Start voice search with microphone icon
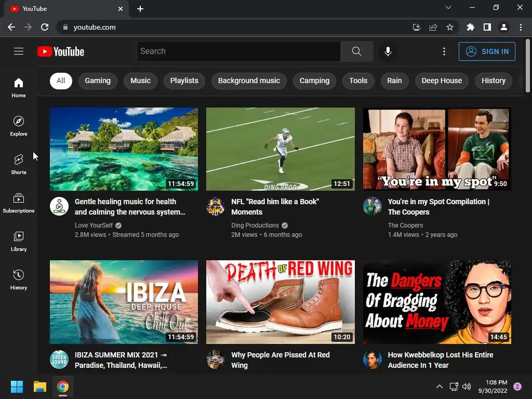Viewport: 532px width, 399px height. [x=388, y=51]
